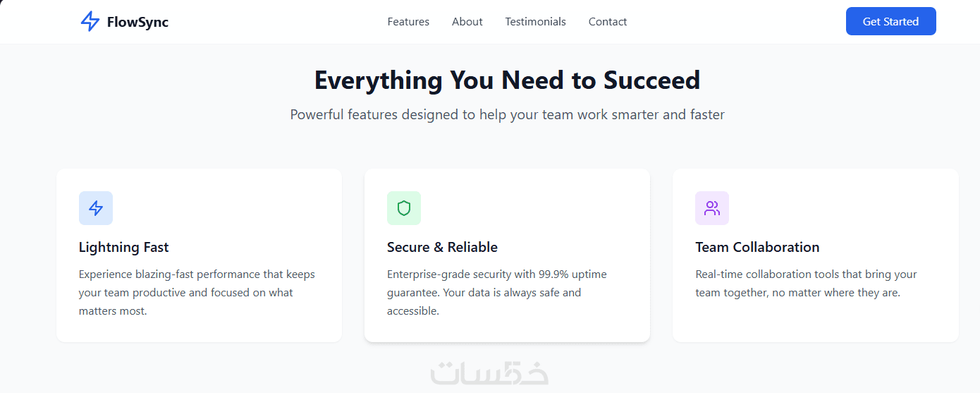This screenshot has width=980, height=393.
Task: Go to the About section
Action: (x=467, y=22)
